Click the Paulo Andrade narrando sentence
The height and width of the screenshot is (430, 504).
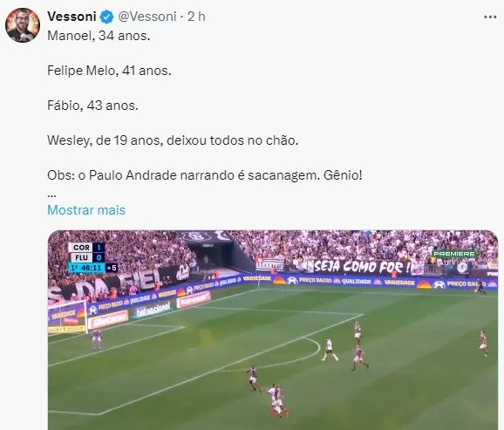(x=205, y=175)
